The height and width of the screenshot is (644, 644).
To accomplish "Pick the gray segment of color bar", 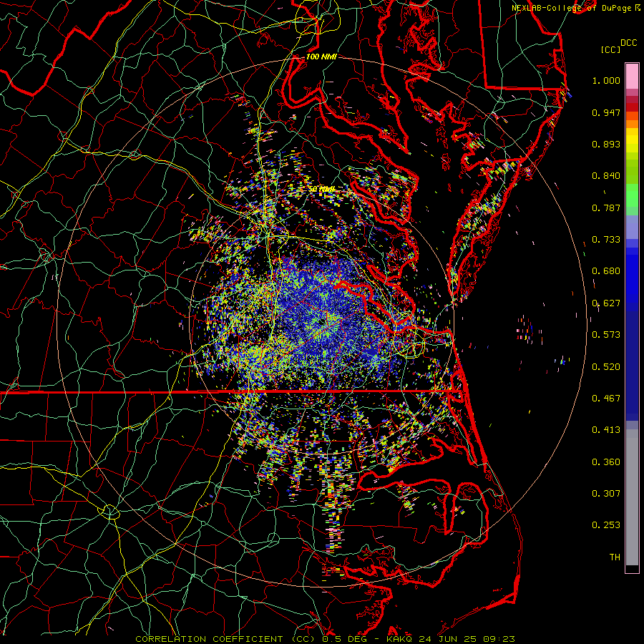I will pos(632,497).
